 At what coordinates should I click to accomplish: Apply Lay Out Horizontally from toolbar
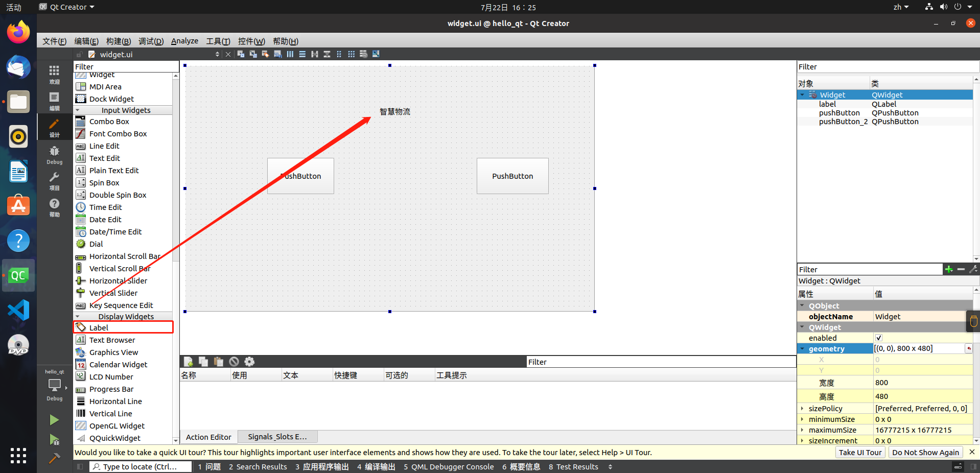click(x=290, y=54)
